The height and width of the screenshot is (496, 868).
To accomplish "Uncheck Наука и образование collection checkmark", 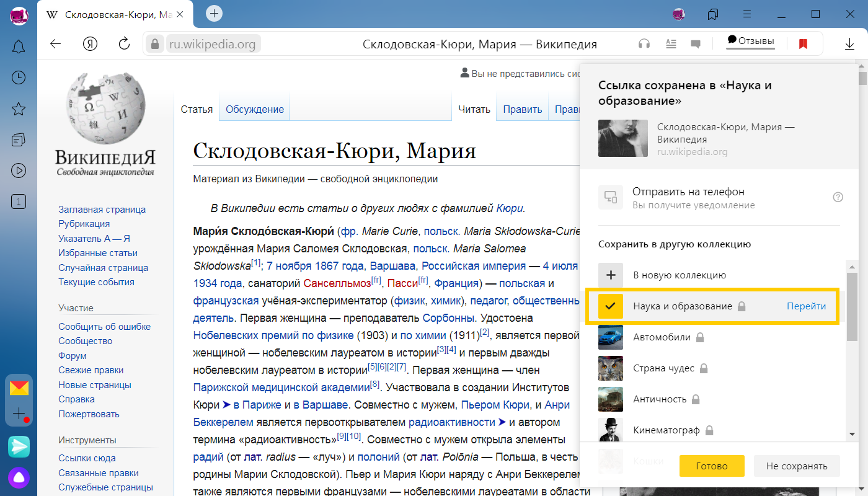I will tap(611, 306).
